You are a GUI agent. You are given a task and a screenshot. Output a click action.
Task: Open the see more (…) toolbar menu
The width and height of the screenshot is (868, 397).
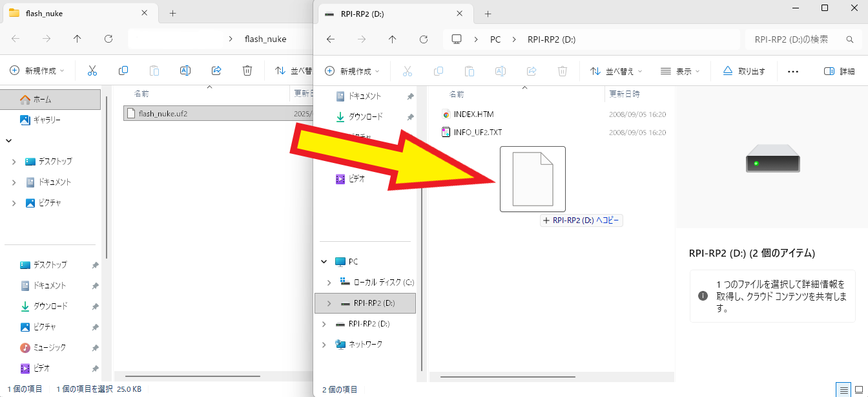pyautogui.click(x=794, y=71)
